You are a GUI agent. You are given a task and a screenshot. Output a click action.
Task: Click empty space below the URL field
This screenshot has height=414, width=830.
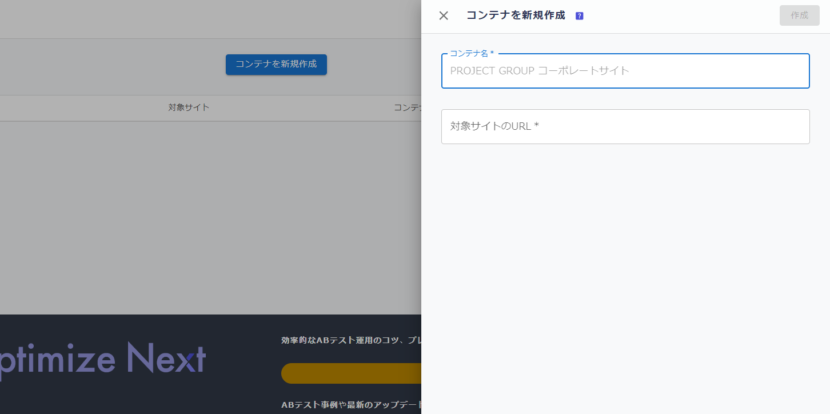coord(625,250)
